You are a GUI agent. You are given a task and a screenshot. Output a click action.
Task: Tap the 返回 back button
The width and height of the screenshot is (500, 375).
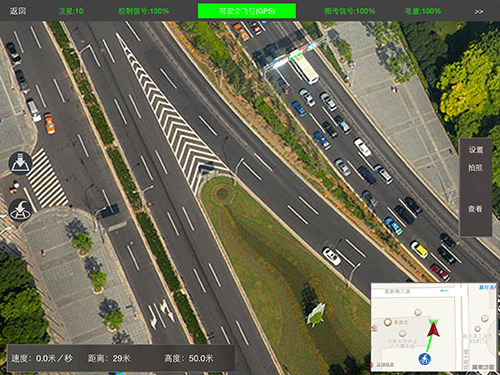pyautogui.click(x=18, y=11)
